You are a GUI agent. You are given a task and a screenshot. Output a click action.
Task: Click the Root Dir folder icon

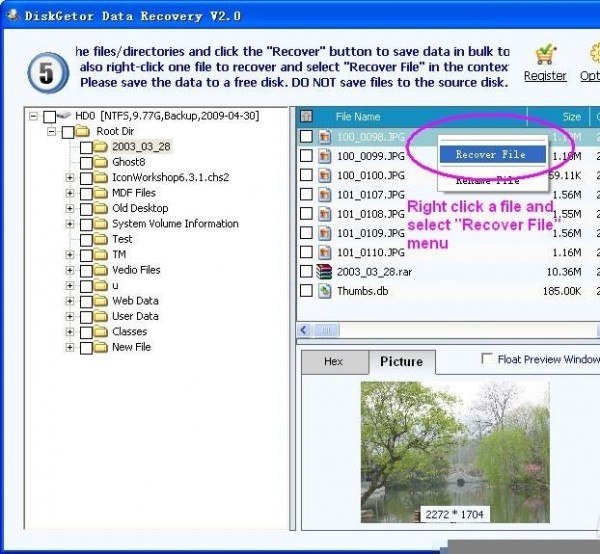point(82,132)
